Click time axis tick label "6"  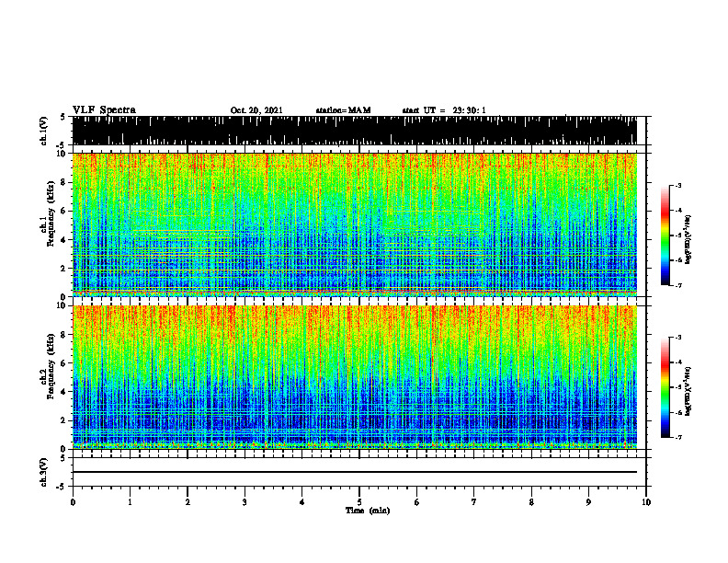(417, 502)
